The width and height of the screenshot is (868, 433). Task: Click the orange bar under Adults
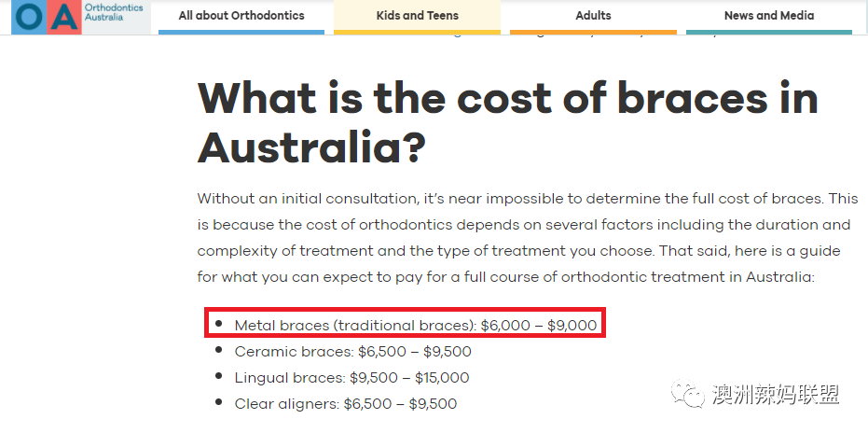pyautogui.click(x=593, y=32)
